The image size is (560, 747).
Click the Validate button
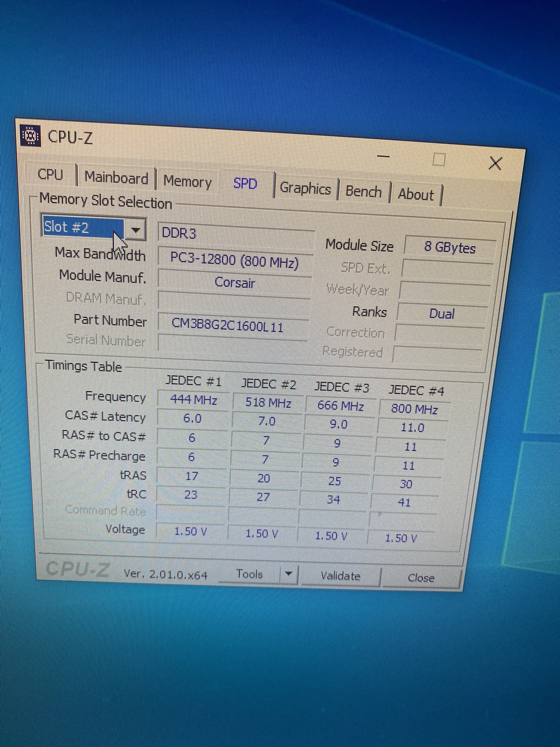(x=340, y=576)
